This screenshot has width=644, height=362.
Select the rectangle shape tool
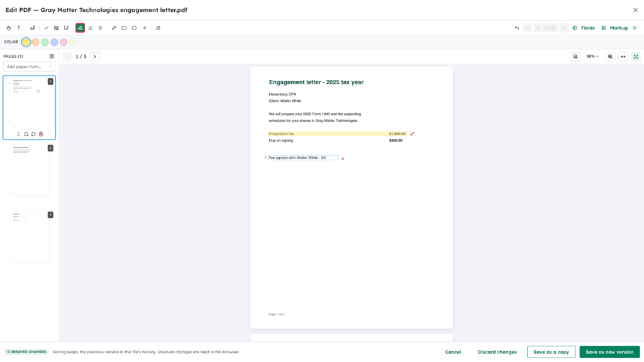124,28
